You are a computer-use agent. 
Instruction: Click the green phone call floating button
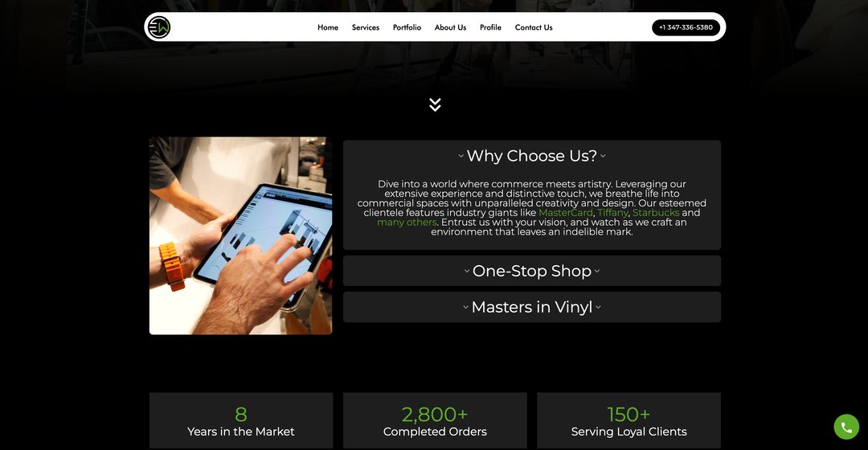point(846,427)
